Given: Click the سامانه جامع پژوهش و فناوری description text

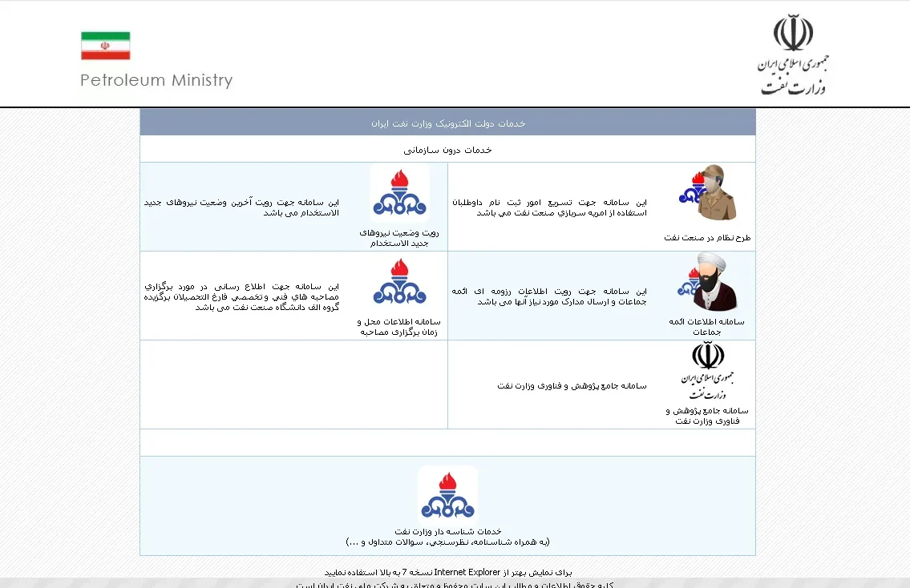Looking at the screenshot, I should tap(572, 385).
